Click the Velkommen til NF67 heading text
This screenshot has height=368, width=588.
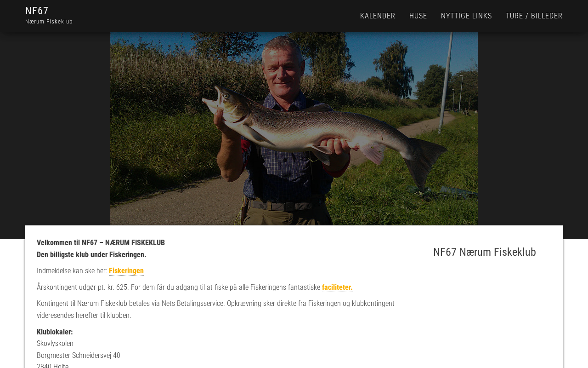[101, 243]
